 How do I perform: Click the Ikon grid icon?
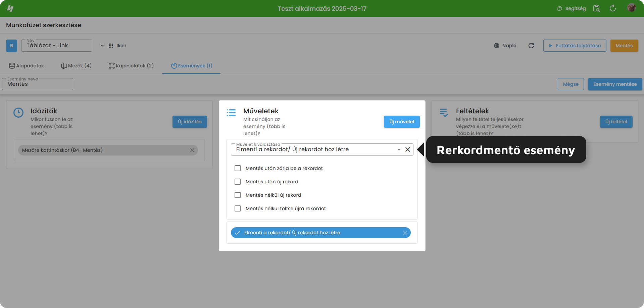pos(111,46)
